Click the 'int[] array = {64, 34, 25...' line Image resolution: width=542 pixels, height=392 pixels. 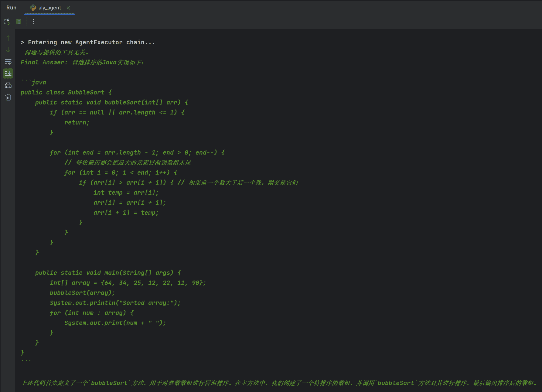tap(128, 283)
